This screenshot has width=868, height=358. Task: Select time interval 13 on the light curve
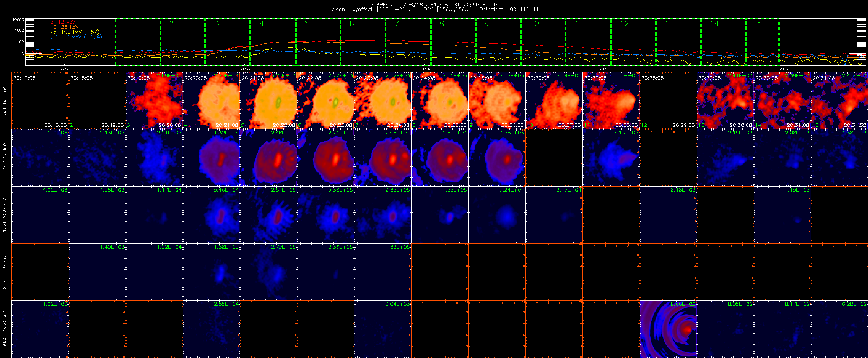point(678,42)
